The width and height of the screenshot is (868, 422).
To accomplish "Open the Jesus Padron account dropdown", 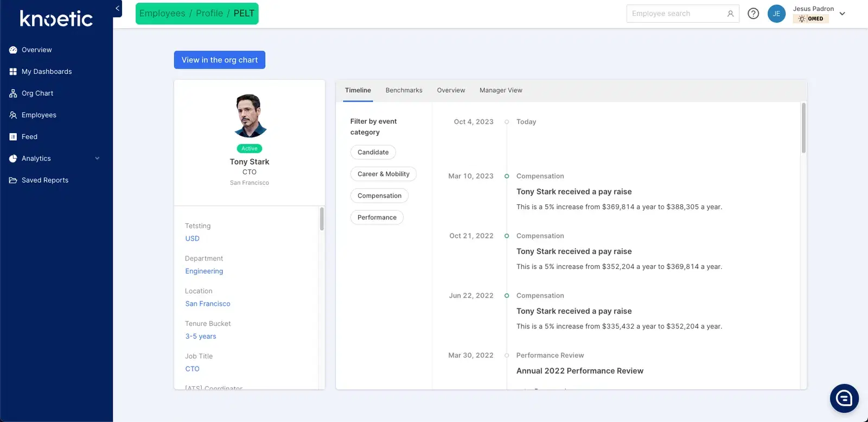I will pyautogui.click(x=842, y=14).
